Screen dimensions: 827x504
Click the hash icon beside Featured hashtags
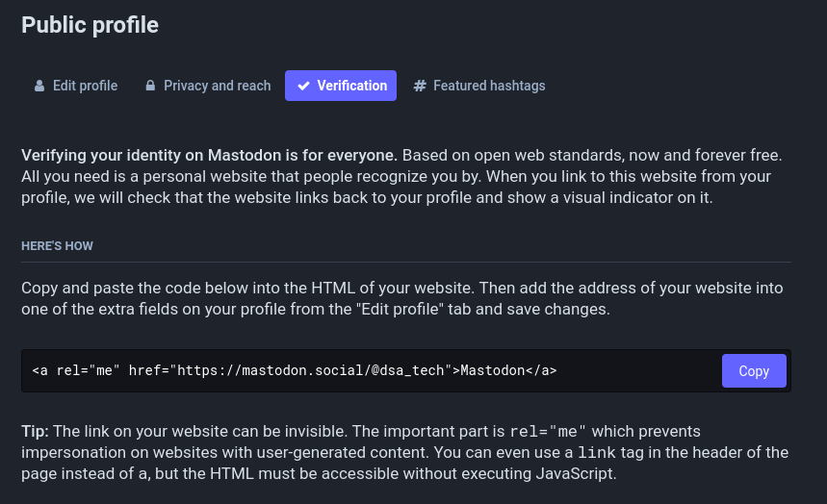point(420,86)
